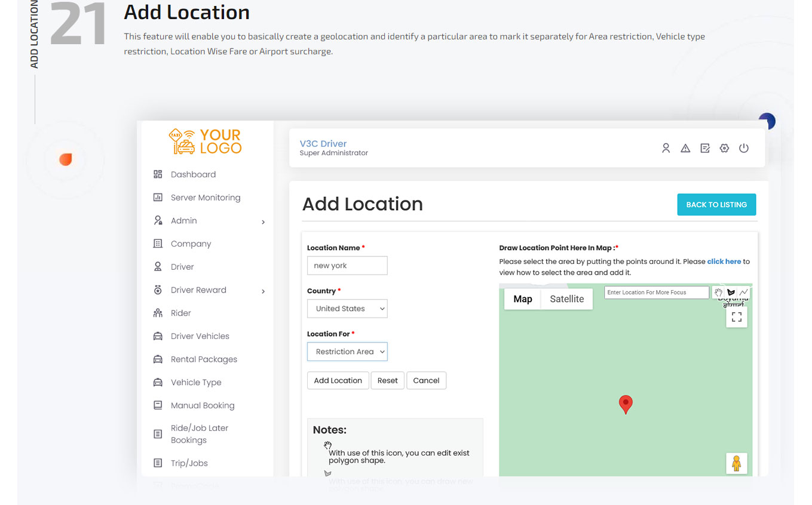The height and width of the screenshot is (505, 812).
Task: Click the V3C Driver profile name
Action: [323, 143]
